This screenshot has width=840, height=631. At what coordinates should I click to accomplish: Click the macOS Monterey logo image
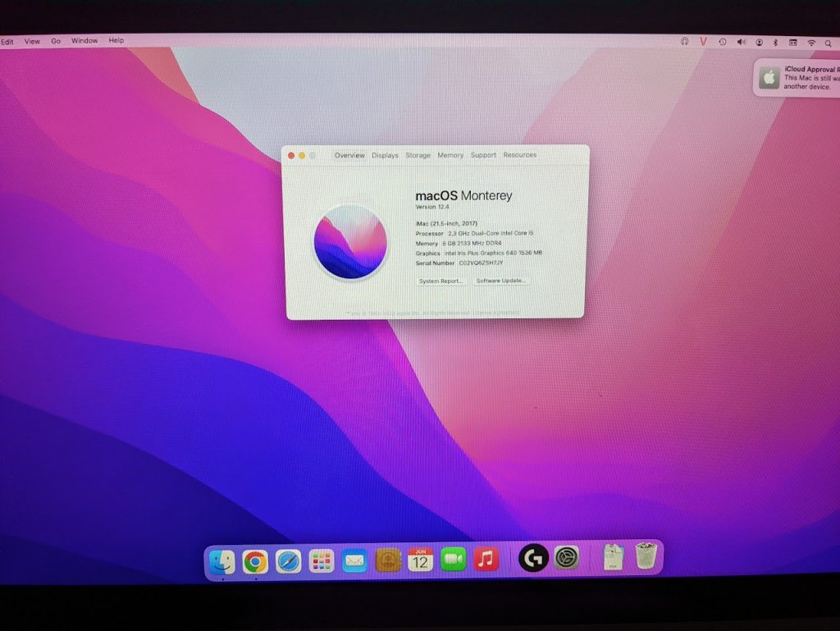350,242
